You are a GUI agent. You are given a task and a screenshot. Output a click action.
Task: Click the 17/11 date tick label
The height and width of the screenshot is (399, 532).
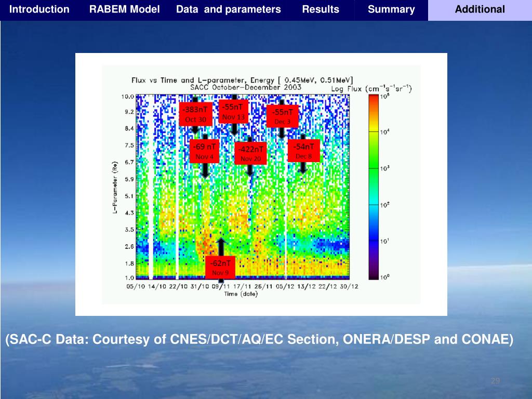click(242, 286)
